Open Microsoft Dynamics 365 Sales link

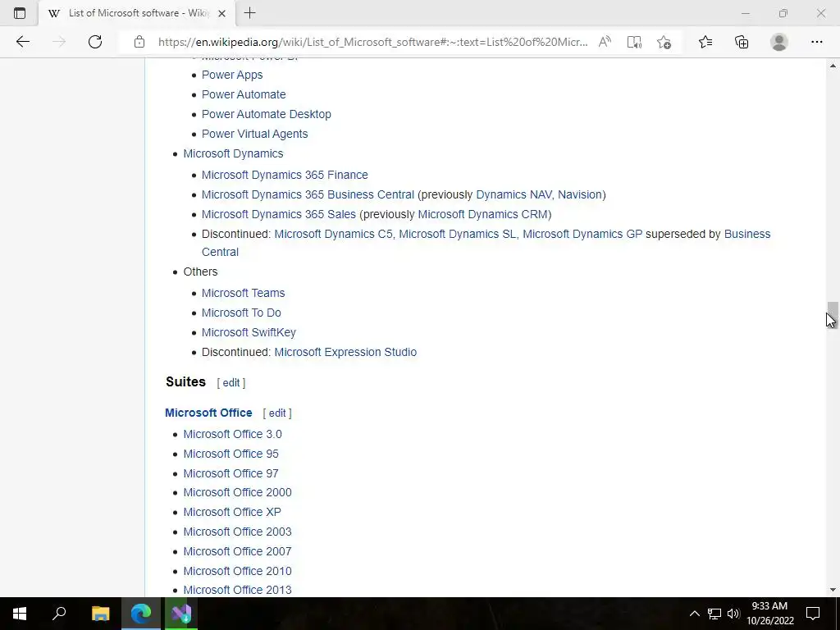coord(279,214)
